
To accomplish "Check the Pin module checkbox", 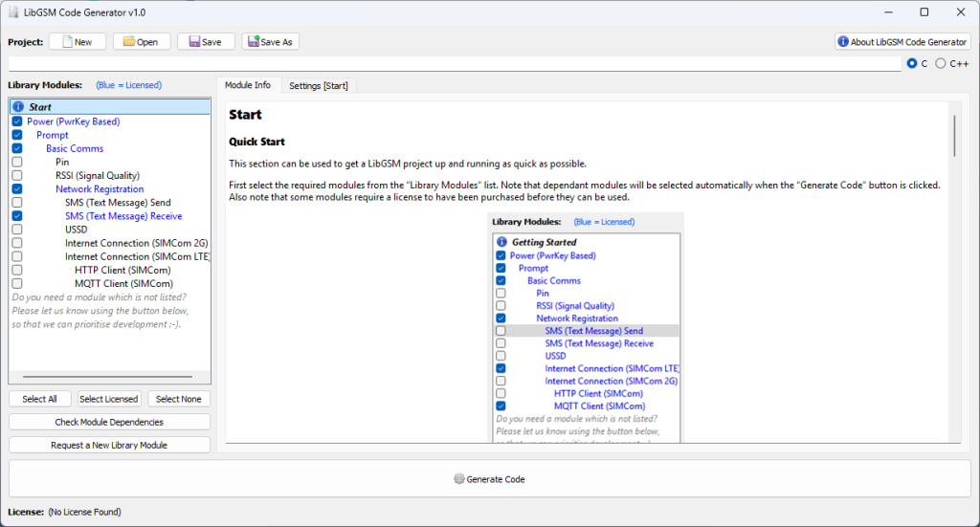I will click(17, 162).
